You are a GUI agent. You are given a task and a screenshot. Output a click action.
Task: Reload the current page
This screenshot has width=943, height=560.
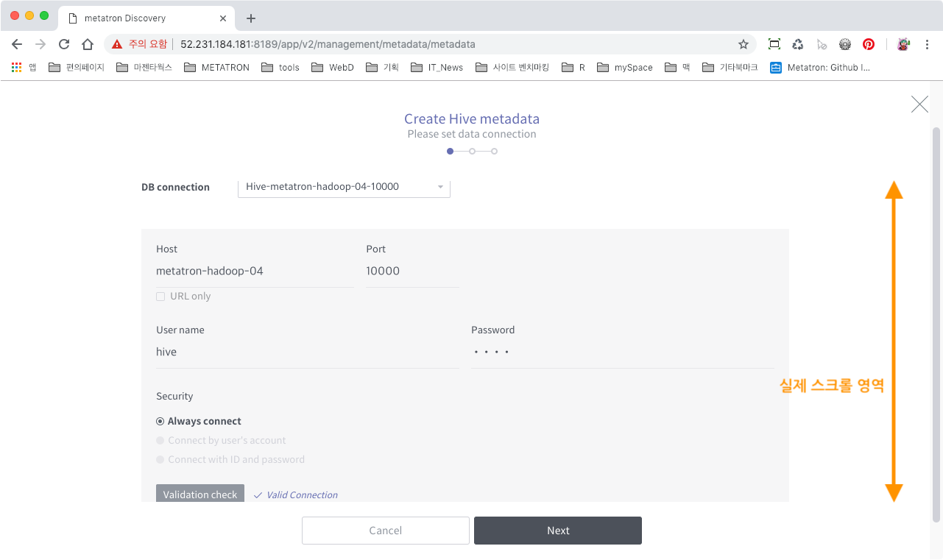click(64, 44)
